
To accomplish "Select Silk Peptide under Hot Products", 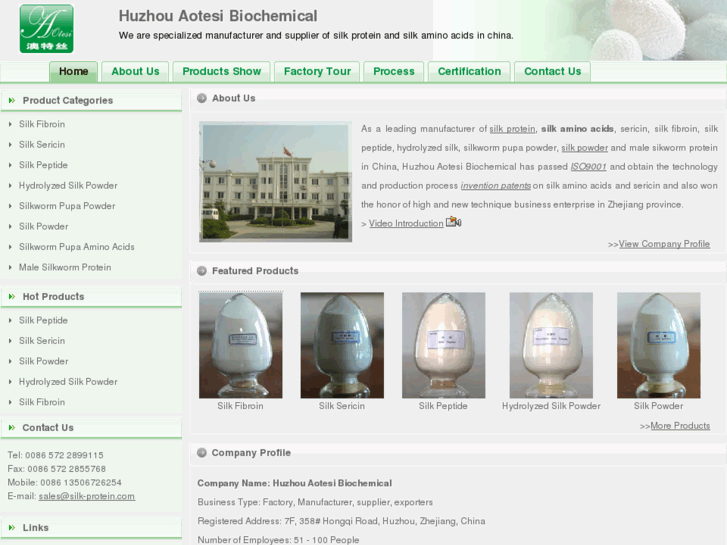I will 43,321.
